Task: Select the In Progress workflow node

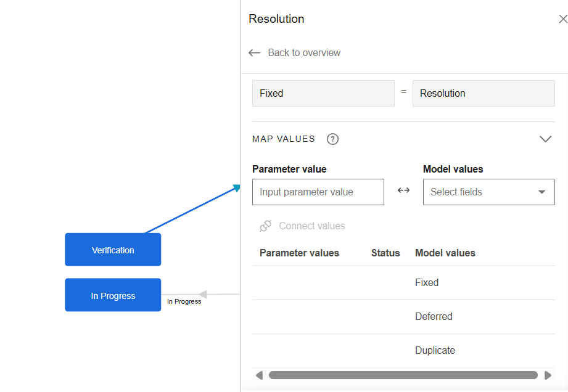Action: 113,295
